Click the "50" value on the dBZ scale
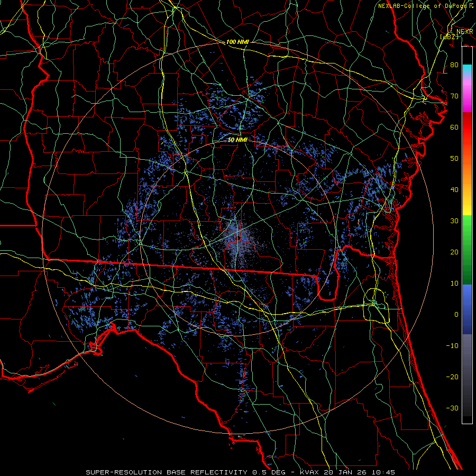This screenshot has width=476, height=476. pyautogui.click(x=454, y=159)
